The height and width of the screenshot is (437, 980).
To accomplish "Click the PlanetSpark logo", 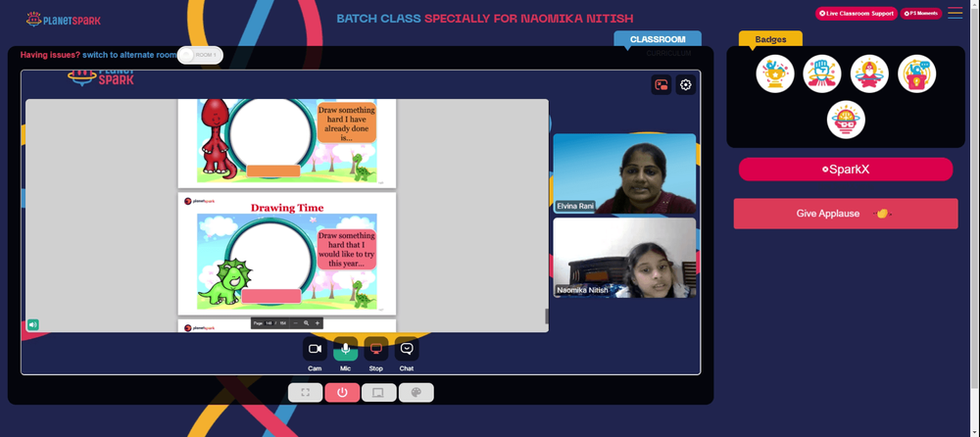I will [63, 20].
